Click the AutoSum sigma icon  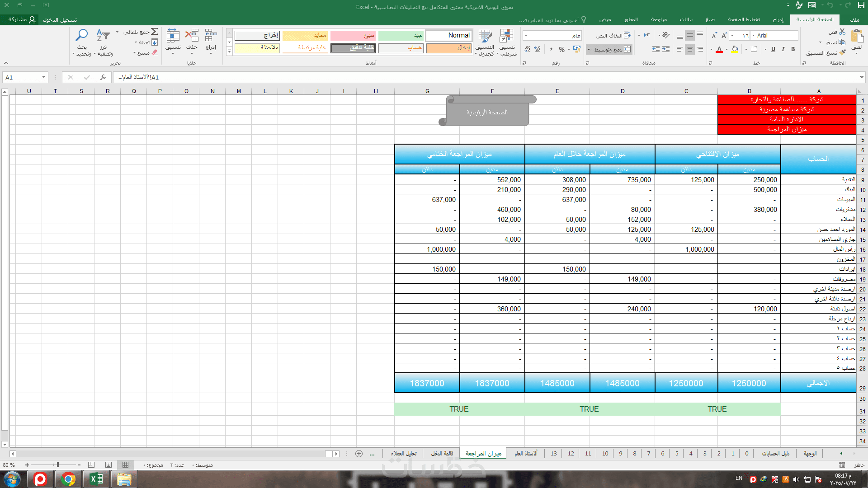155,32
